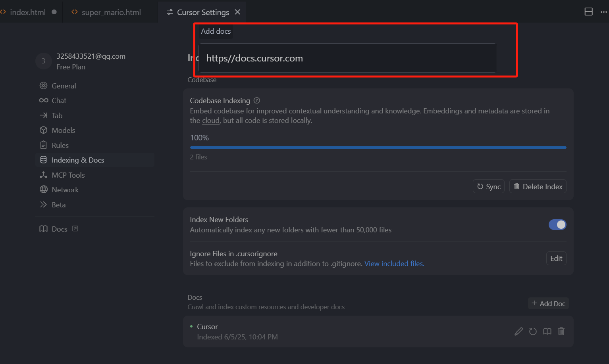Follow the cloud link in description
The image size is (609, 364).
pos(211,121)
